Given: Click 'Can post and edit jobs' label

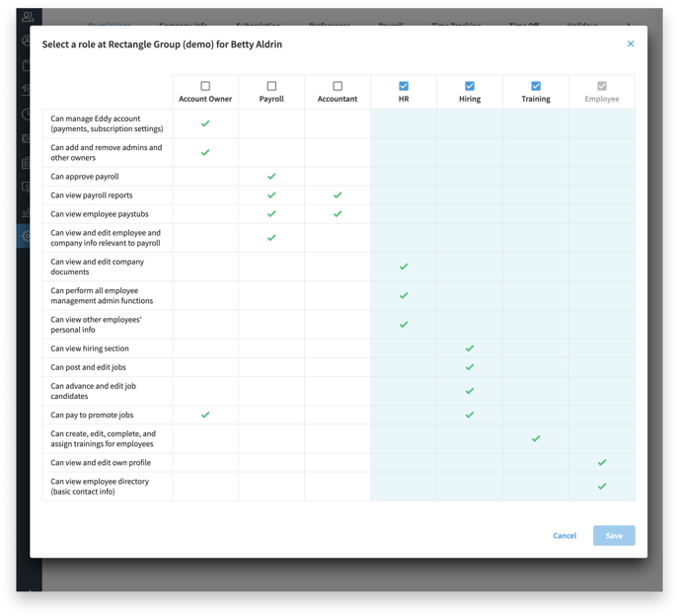Looking at the screenshot, I should 88,367.
